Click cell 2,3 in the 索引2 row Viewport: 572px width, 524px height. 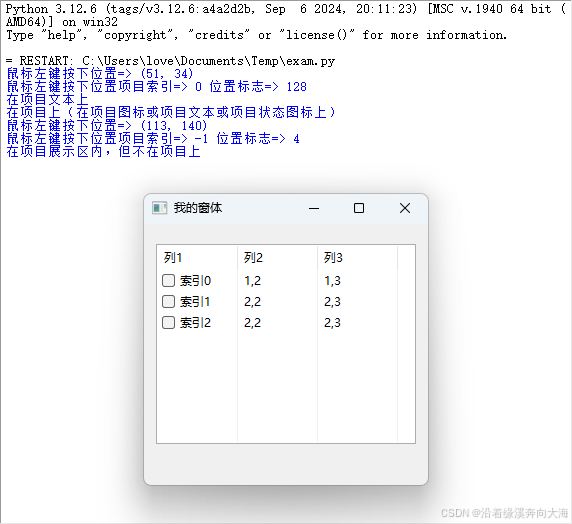coord(332,323)
